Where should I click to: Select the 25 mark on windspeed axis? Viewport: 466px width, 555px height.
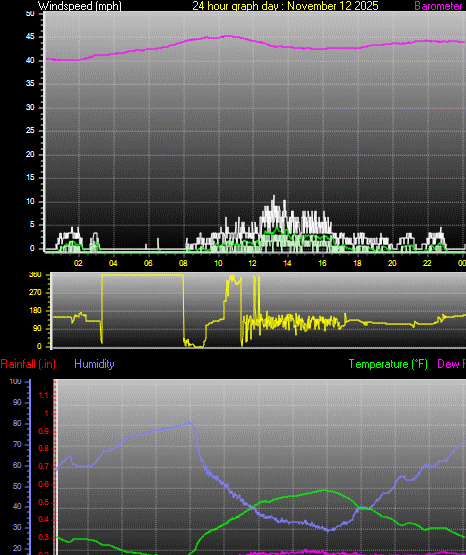click(x=30, y=131)
